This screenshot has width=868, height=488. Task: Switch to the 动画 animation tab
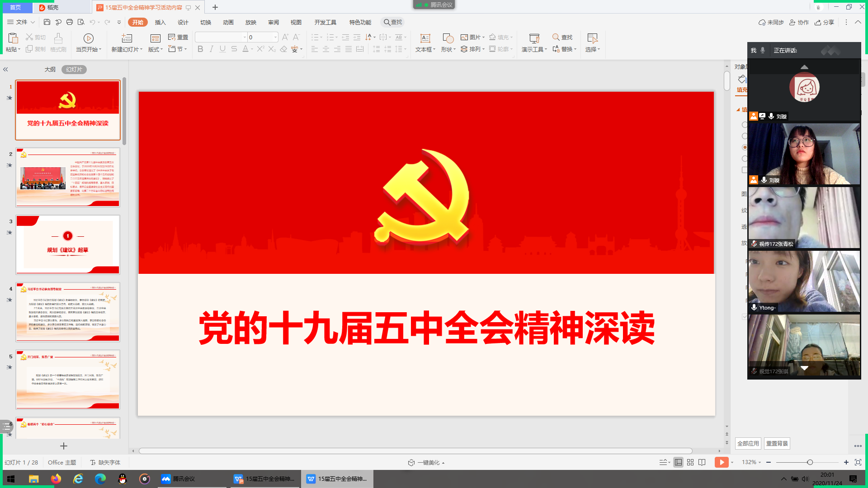pyautogui.click(x=228, y=22)
